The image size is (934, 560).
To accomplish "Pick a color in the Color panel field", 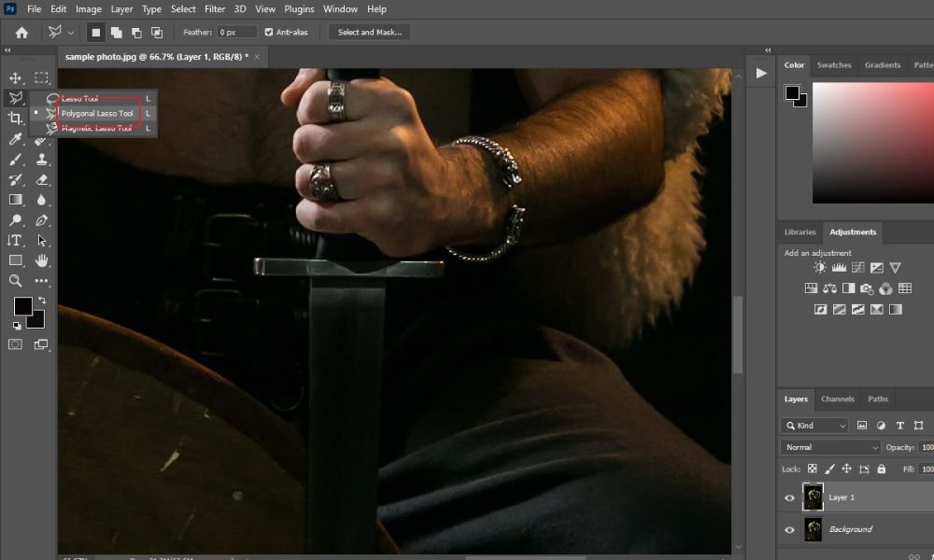I will (872, 143).
